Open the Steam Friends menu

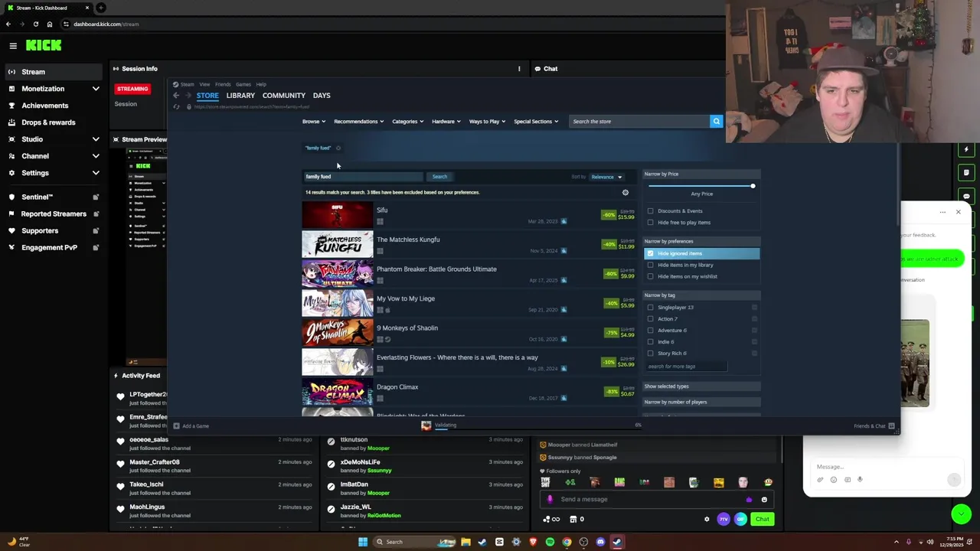[223, 84]
